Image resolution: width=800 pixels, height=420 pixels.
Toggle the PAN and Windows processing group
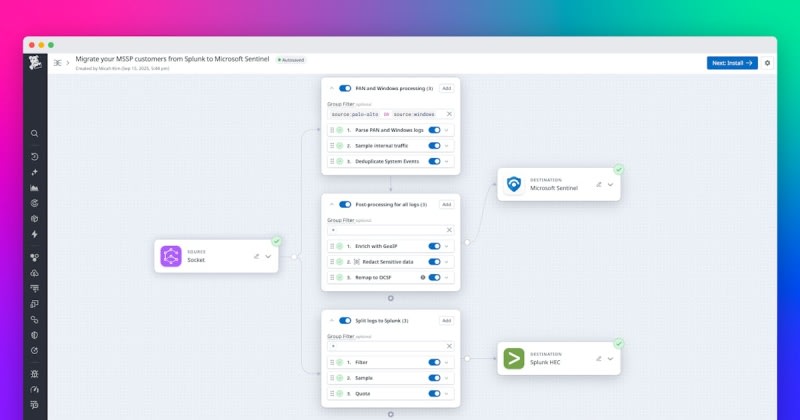(x=345, y=88)
